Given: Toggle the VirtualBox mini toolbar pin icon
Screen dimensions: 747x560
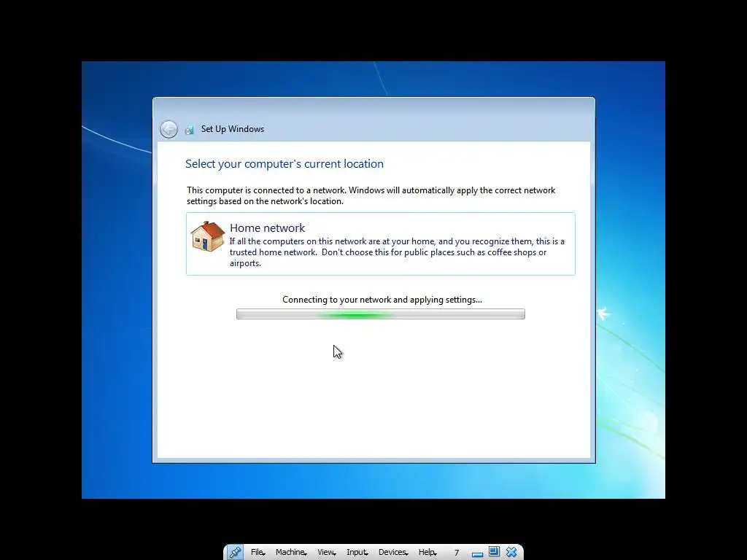Looking at the screenshot, I should click(235, 552).
